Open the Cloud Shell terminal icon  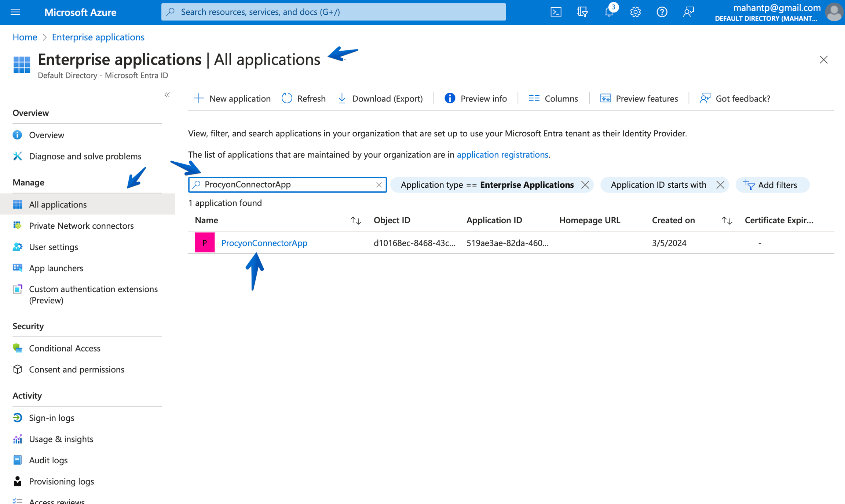pyautogui.click(x=556, y=11)
